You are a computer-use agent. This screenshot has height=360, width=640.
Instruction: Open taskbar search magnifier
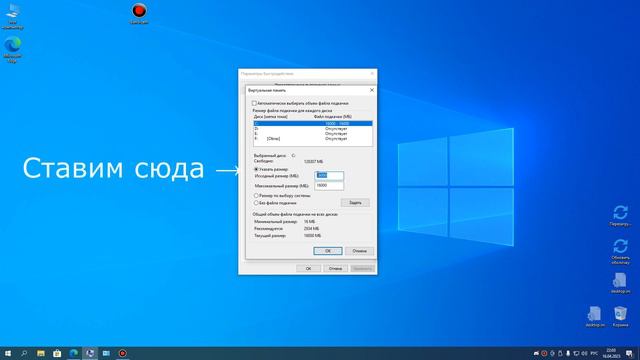pyautogui.click(x=24, y=353)
